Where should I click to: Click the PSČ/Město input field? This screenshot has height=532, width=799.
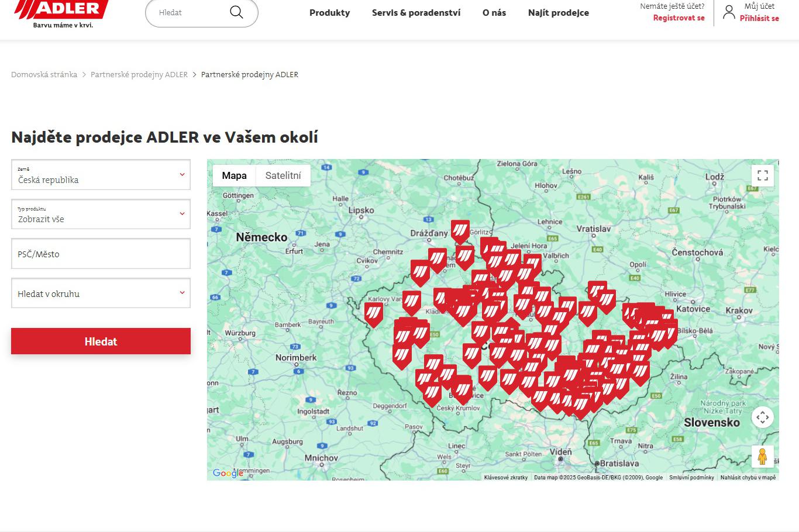[x=101, y=254]
